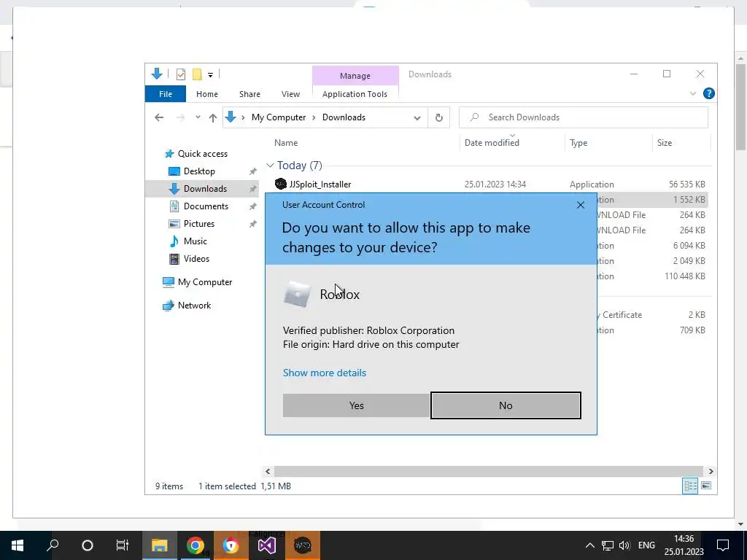Click the Properties quick access toolbar icon

point(181,74)
